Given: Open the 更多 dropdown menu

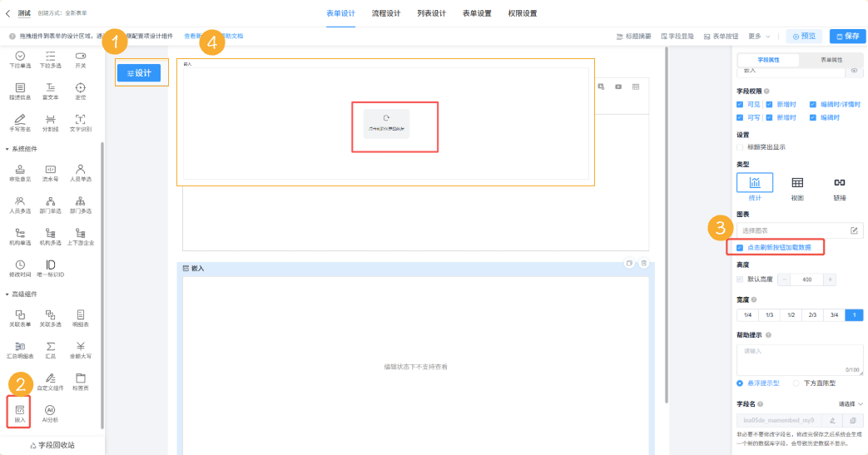Looking at the screenshot, I should point(758,37).
